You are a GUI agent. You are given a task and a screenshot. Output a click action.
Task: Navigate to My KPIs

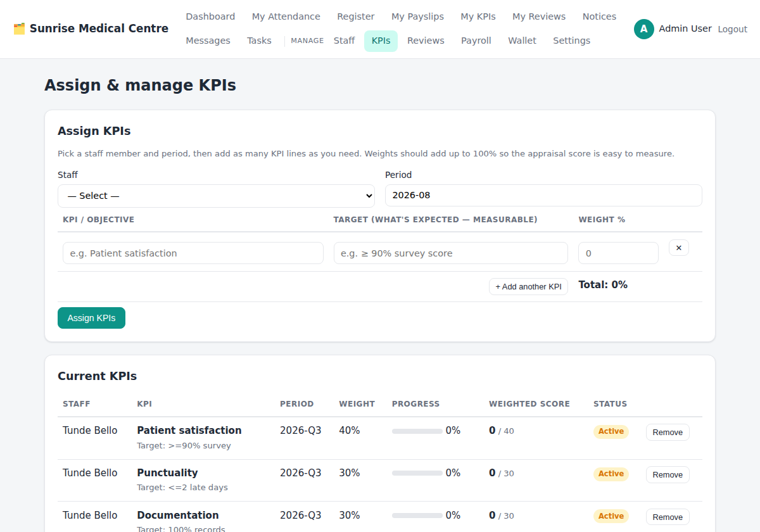(478, 16)
